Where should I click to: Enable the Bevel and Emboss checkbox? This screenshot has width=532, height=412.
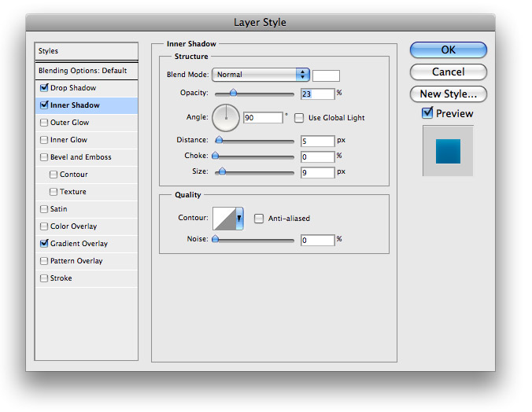tap(44, 157)
